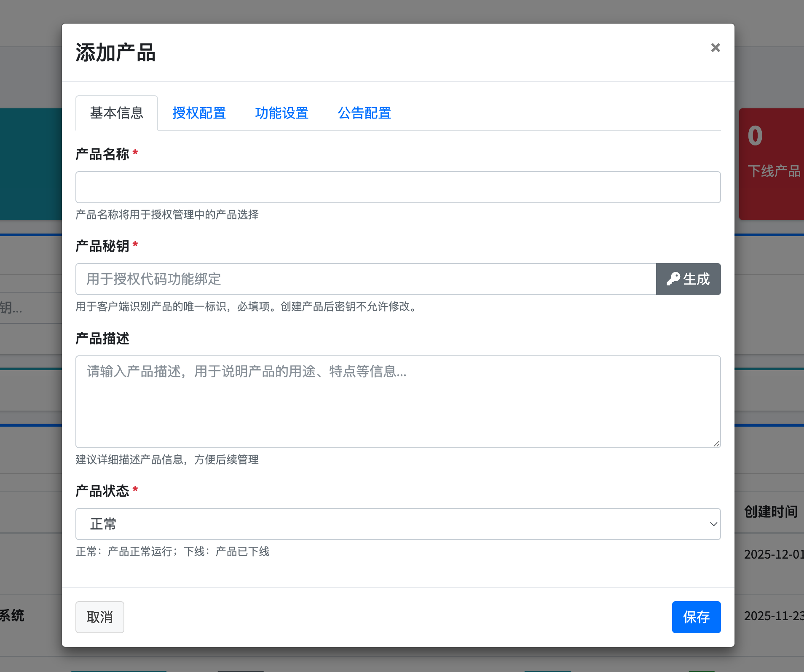Open the 公告配置 tab
Viewport: 804px width, 672px height.
(x=364, y=113)
